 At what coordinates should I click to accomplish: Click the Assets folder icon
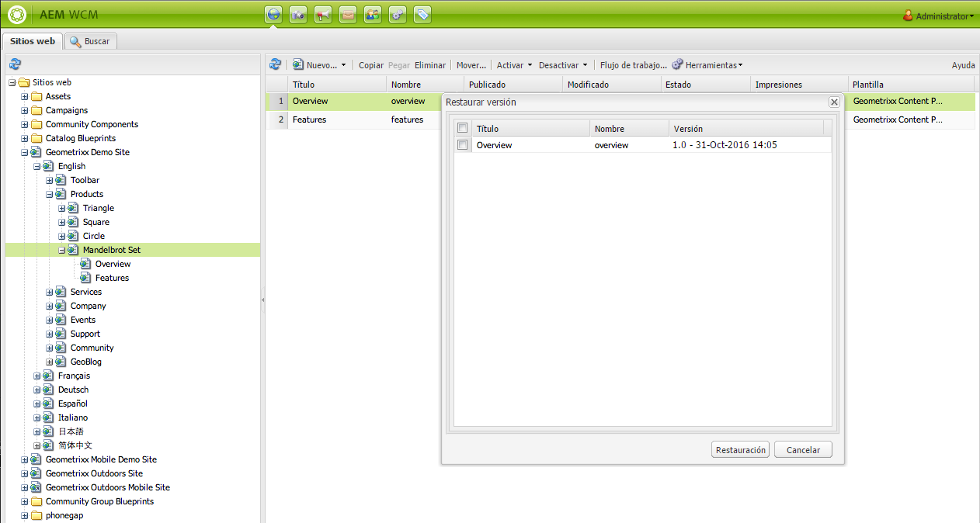coord(36,96)
